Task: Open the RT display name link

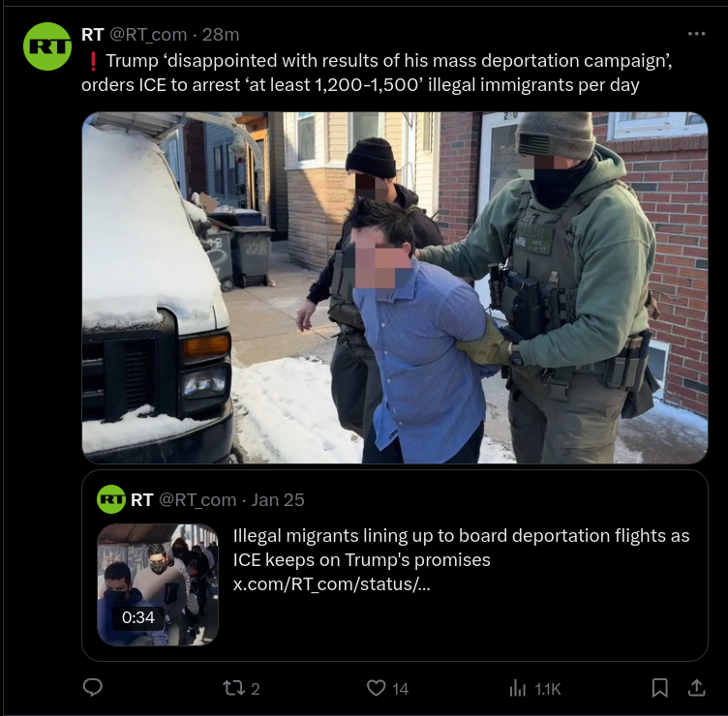Action: coord(92,34)
